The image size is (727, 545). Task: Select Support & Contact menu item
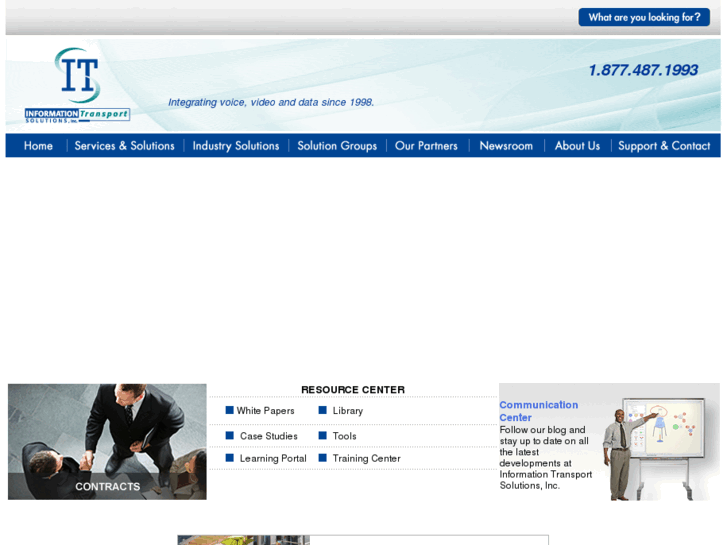pyautogui.click(x=664, y=146)
